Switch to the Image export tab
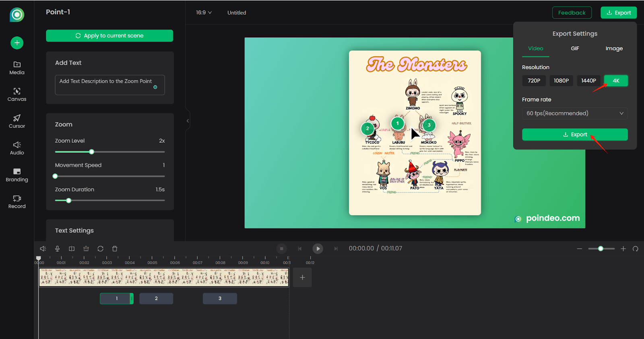The image size is (644, 339). click(x=614, y=48)
